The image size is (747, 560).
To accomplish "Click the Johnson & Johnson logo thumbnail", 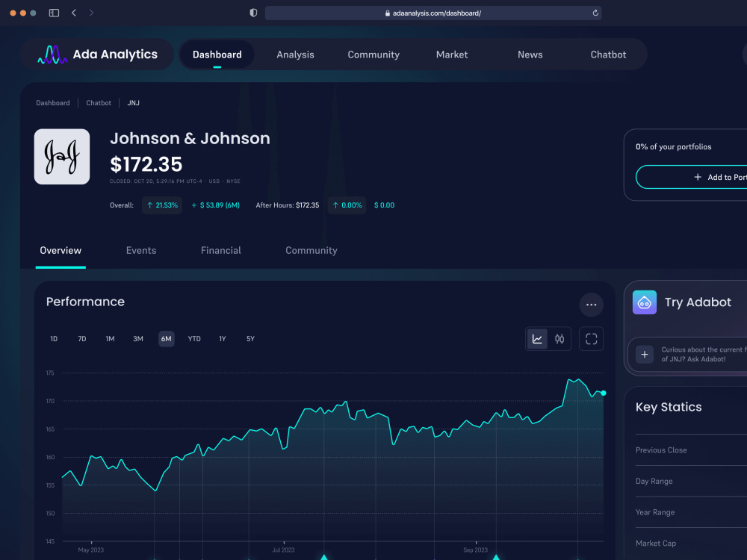I will click(x=62, y=157).
